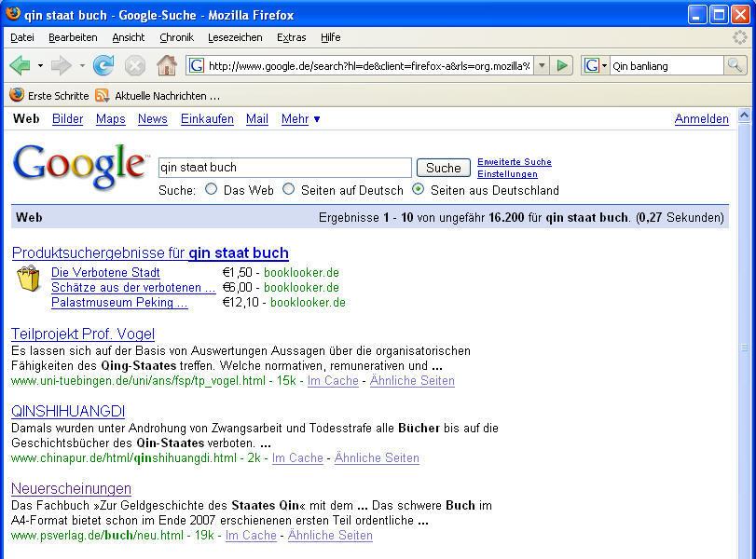
Task: Open the Hilfe menu
Action: tap(331, 37)
